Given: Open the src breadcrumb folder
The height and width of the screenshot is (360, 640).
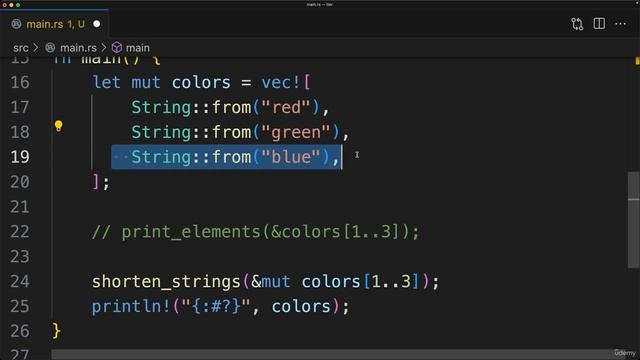Looking at the screenshot, I should (x=21, y=48).
